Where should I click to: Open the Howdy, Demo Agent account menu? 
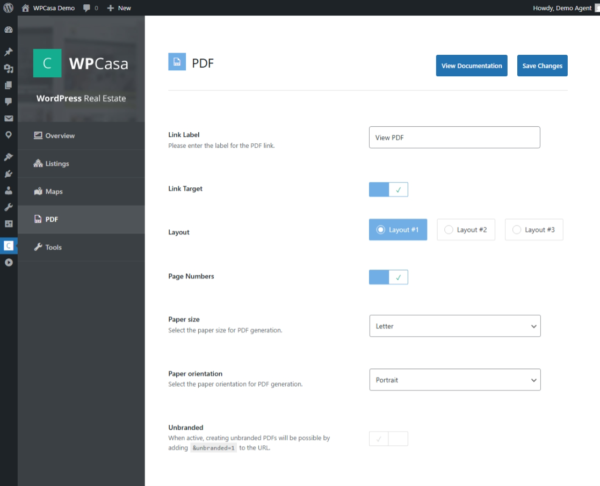566,8
